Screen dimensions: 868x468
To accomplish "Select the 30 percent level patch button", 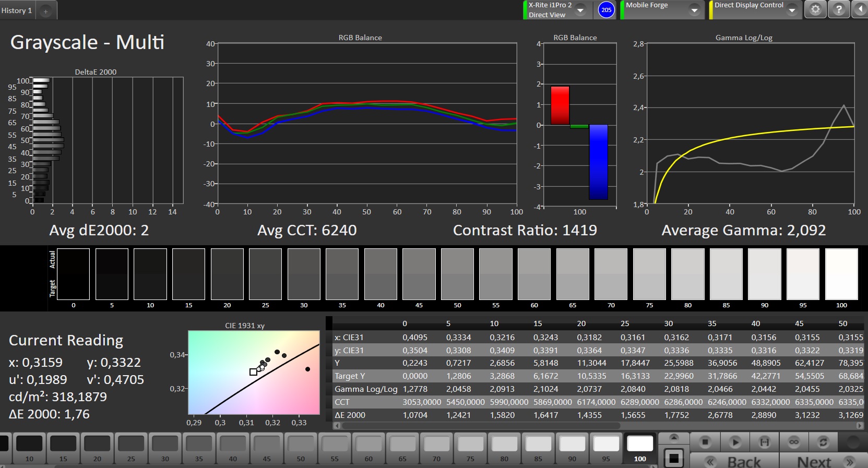I will point(165,449).
